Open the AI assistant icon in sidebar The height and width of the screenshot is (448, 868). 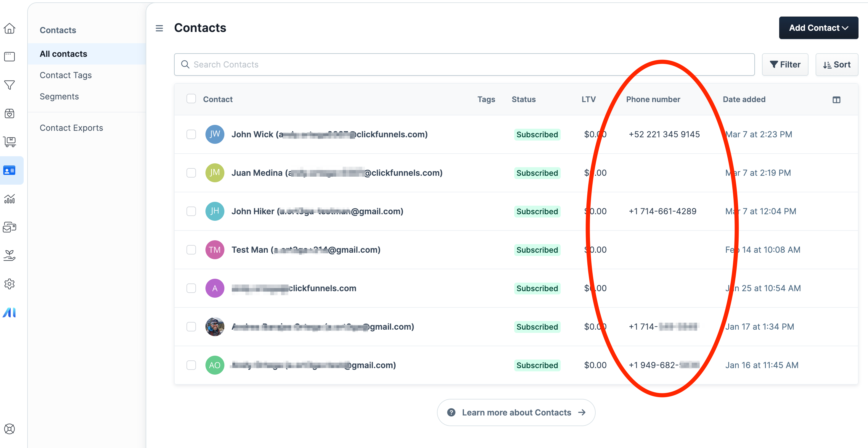9,312
